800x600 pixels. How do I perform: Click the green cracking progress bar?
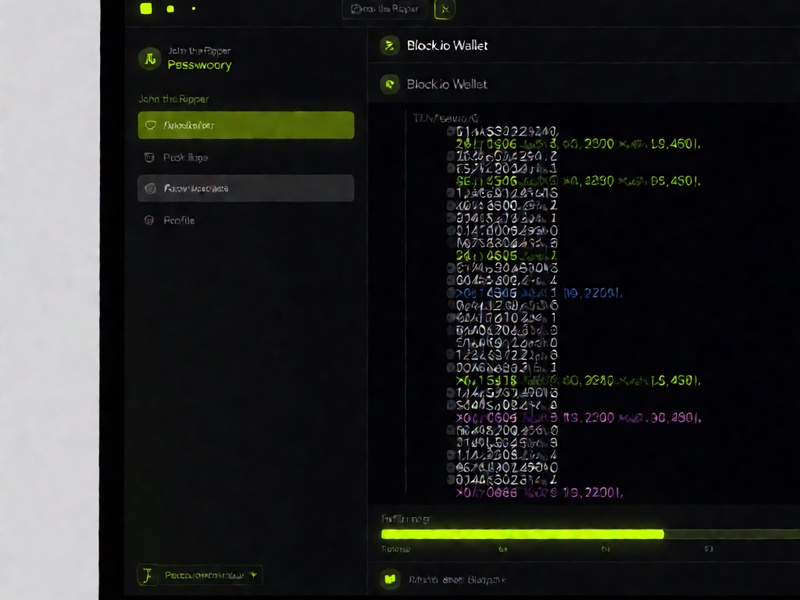point(522,534)
